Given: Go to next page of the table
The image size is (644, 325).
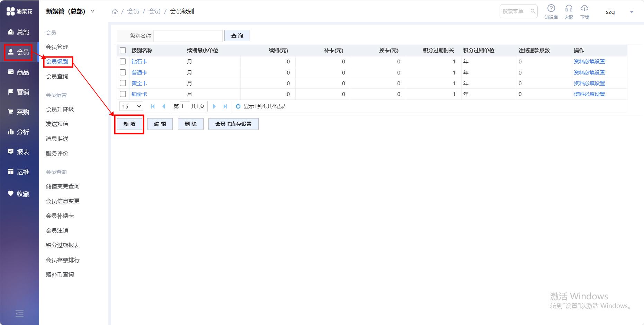Looking at the screenshot, I should [214, 106].
